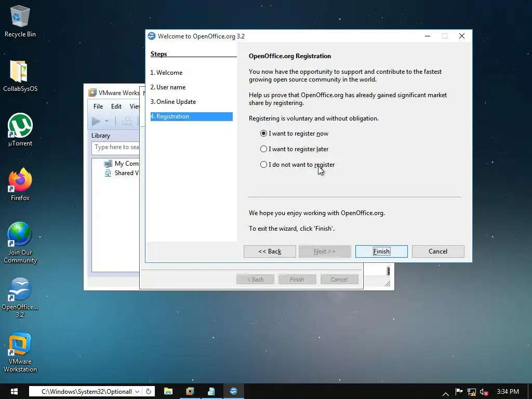Click the VMware Workstation title bar icon
532x399 pixels.
(92, 92)
